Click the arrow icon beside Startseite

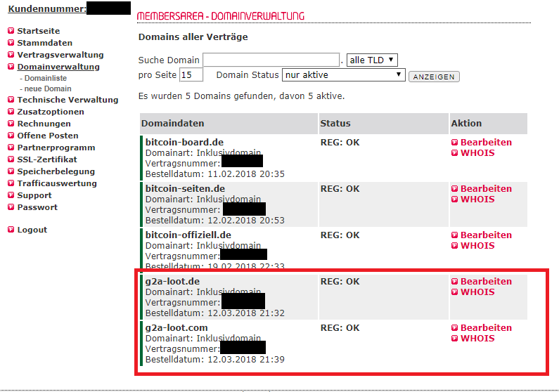coord(11,32)
